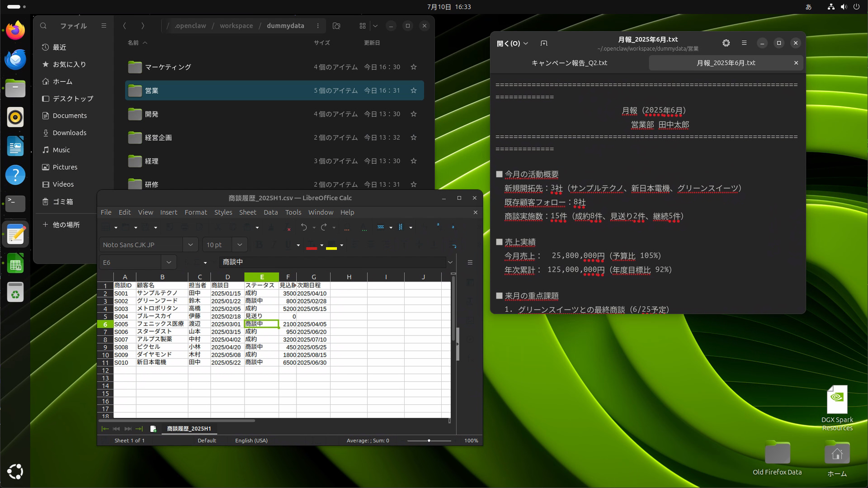Click the folder search icon beside path bar
This screenshot has width=868, height=488.
click(x=336, y=26)
